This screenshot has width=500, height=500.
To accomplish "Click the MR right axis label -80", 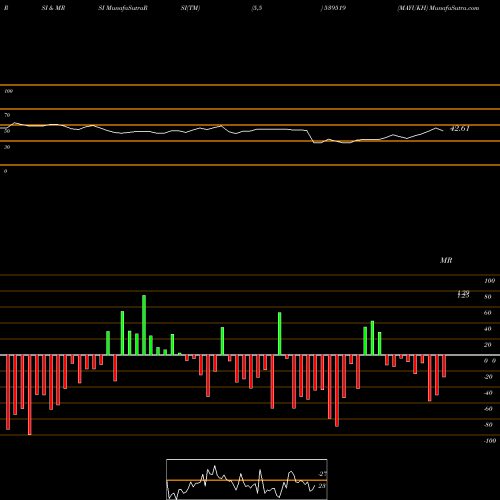I will tap(488, 425).
